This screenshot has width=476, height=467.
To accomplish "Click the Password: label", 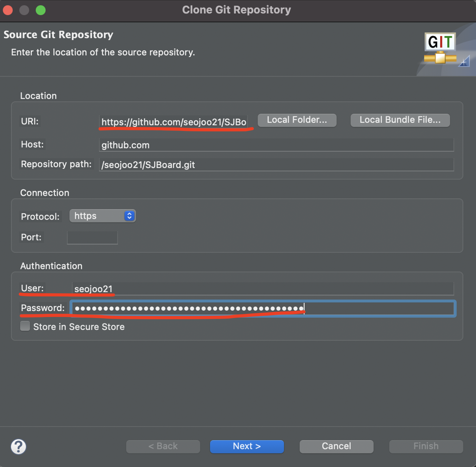I will point(43,308).
